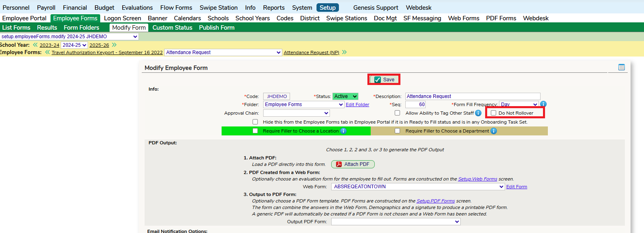This screenshot has height=233, width=644.
Task: Open the Results subtab
Action: (47, 28)
